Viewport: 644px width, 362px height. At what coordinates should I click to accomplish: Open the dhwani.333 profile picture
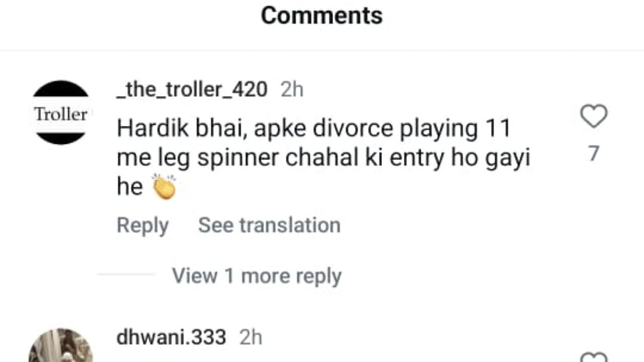[61, 345]
